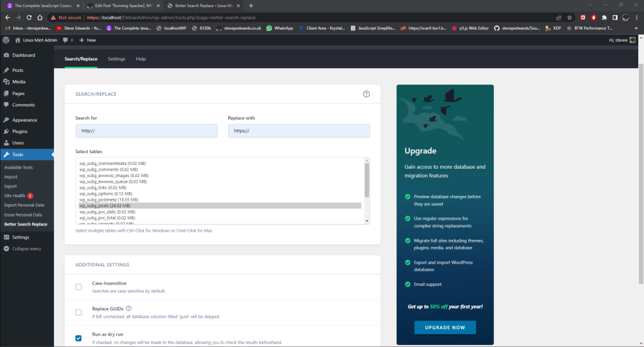644x347 pixels.
Task: Open the +New dropdown in admin bar
Action: (x=87, y=40)
